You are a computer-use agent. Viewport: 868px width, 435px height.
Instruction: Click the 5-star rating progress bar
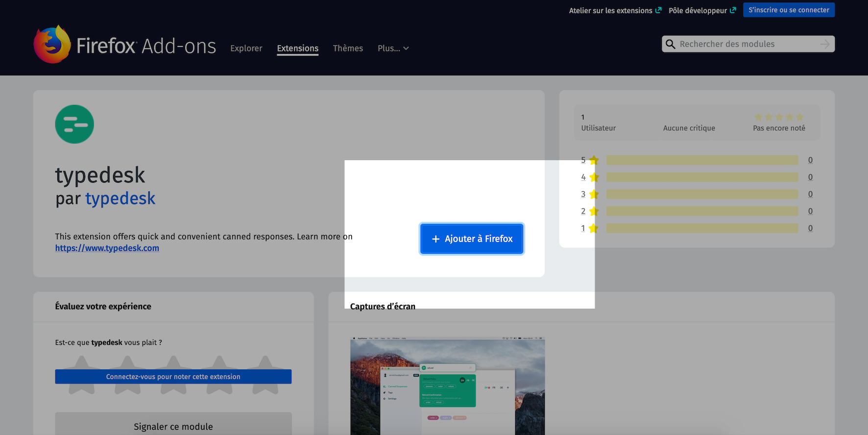click(x=702, y=160)
